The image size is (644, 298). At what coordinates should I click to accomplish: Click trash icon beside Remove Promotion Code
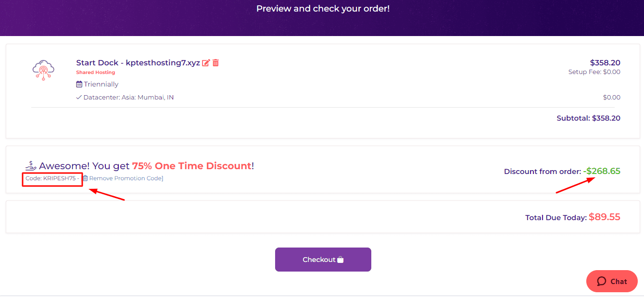click(85, 178)
